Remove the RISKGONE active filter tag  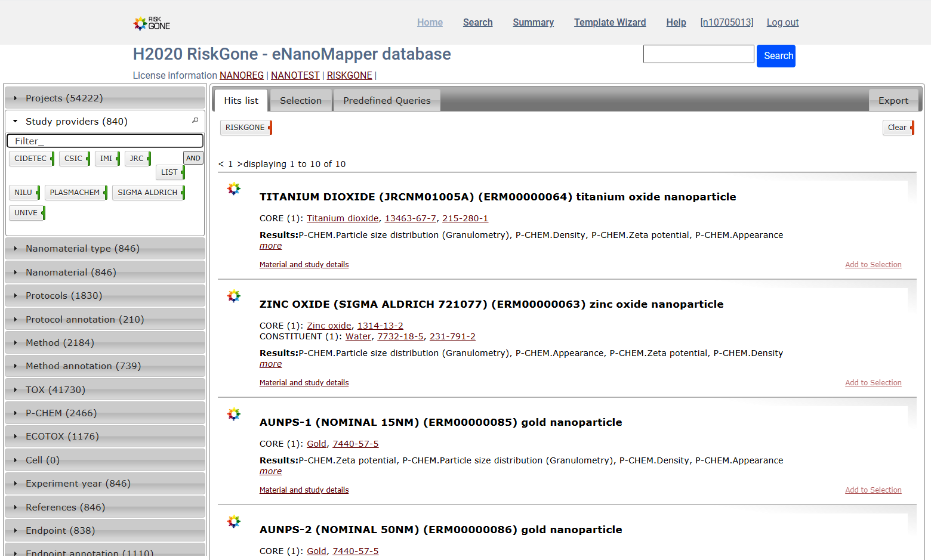coord(246,128)
